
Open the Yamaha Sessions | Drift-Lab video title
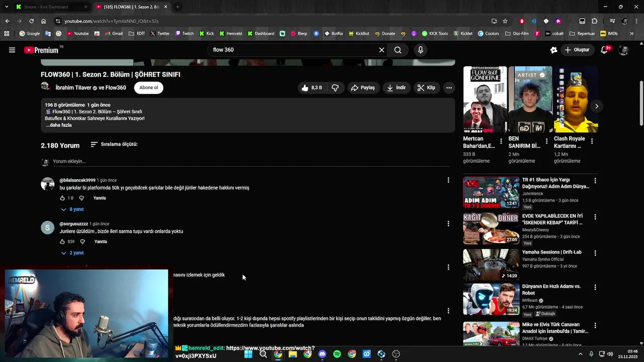tap(552, 252)
